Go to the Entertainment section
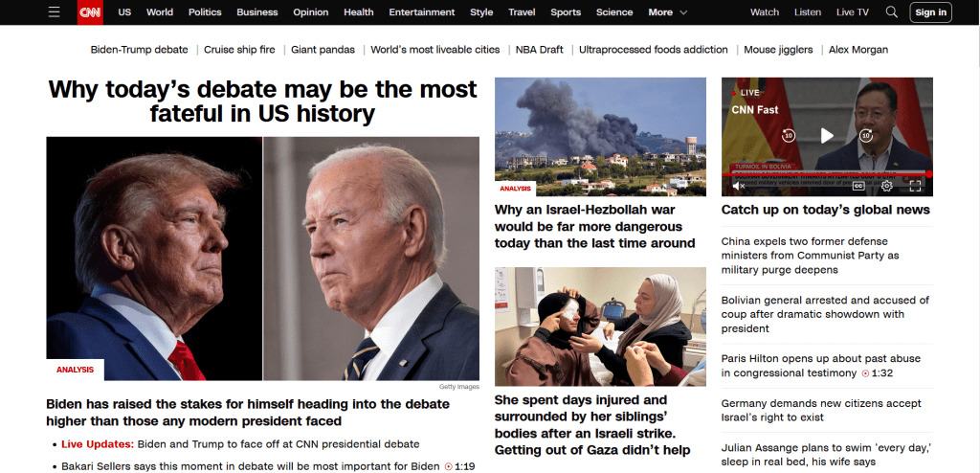Viewport: 980px width, 473px height. pos(422,12)
